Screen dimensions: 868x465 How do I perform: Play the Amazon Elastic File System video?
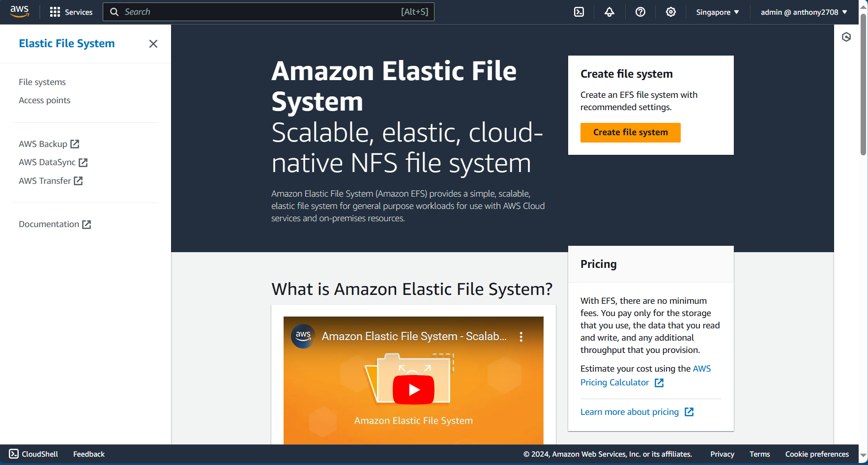(413, 390)
